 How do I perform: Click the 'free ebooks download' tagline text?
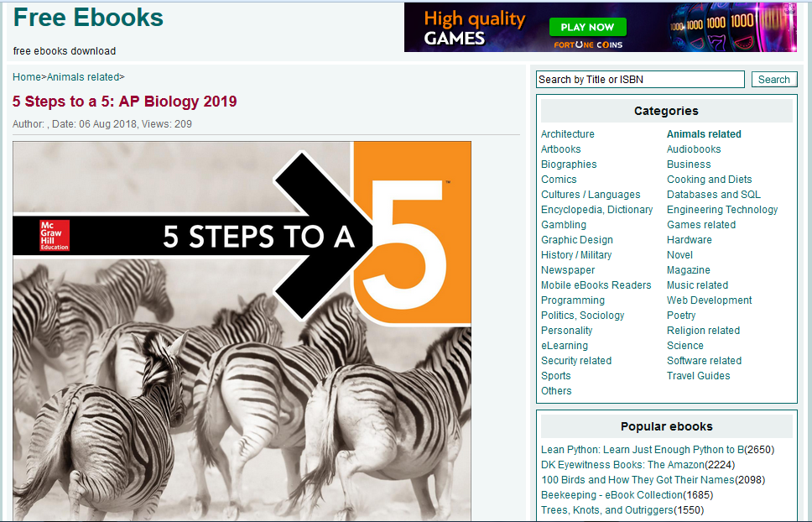coord(65,50)
